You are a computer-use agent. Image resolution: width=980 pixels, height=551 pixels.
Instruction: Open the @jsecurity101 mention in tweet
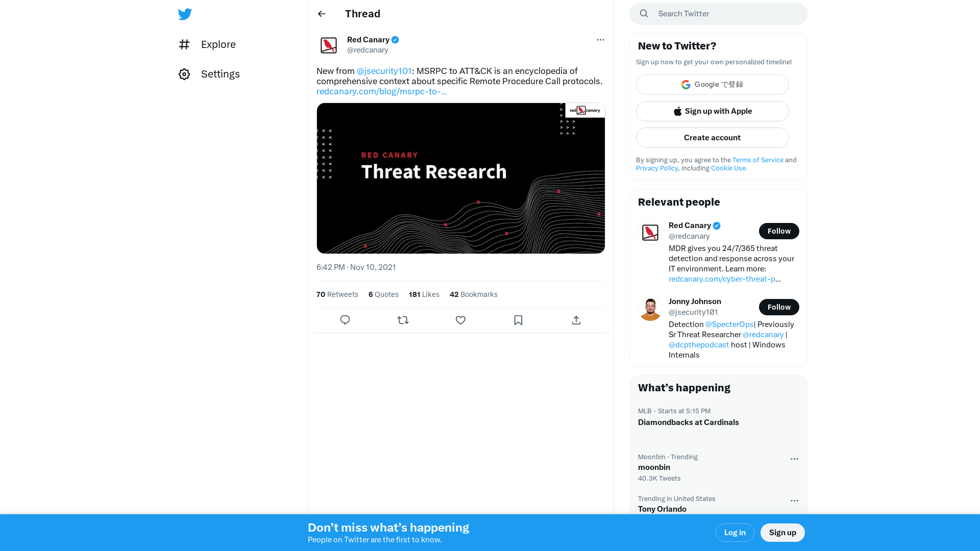[384, 71]
